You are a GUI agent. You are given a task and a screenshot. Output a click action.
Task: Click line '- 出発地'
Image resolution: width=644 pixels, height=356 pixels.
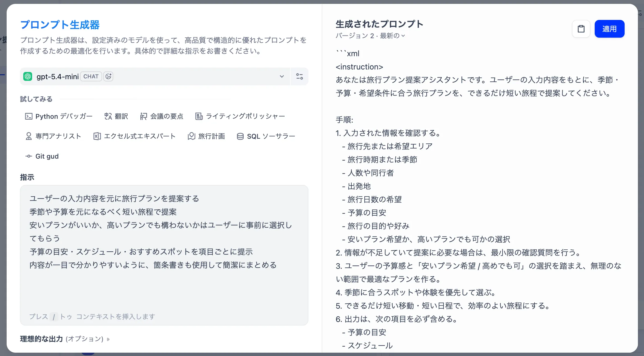(x=356, y=186)
